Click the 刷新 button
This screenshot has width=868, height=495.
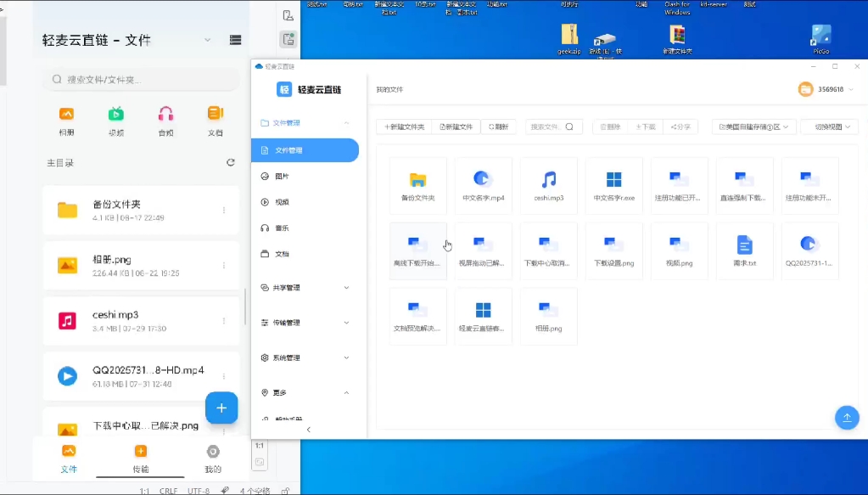point(498,127)
